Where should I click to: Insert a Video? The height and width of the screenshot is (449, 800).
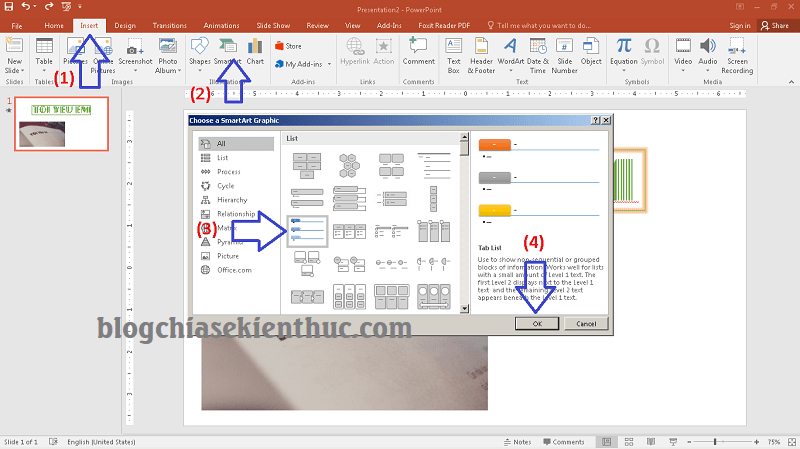coord(683,55)
